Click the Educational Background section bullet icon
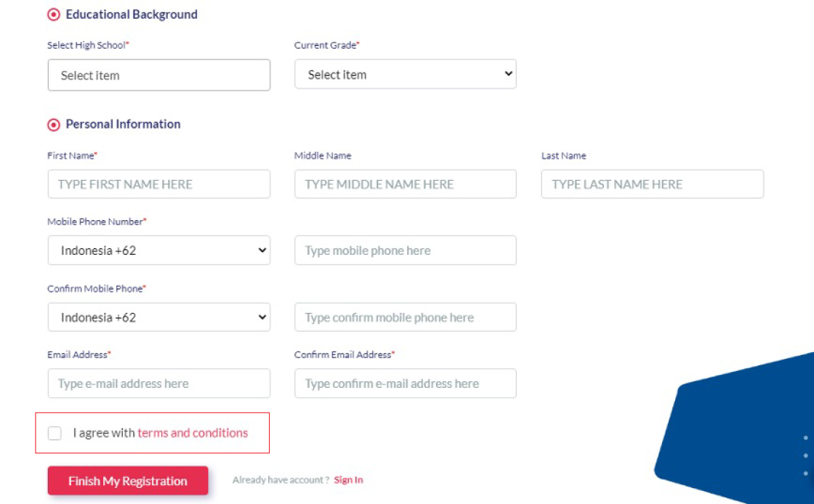This screenshot has width=814, height=504. coord(54,15)
